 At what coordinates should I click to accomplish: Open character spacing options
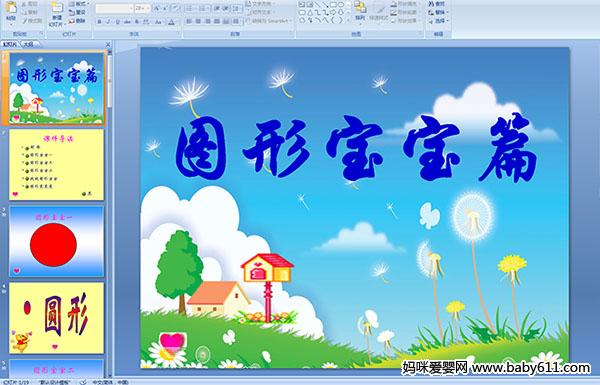tap(146, 22)
